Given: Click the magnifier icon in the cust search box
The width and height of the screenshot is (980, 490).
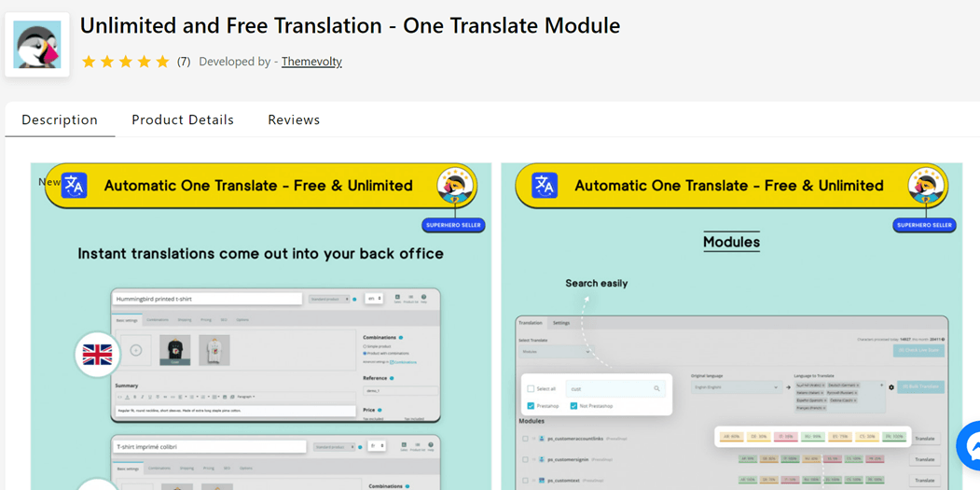Looking at the screenshot, I should 656,388.
